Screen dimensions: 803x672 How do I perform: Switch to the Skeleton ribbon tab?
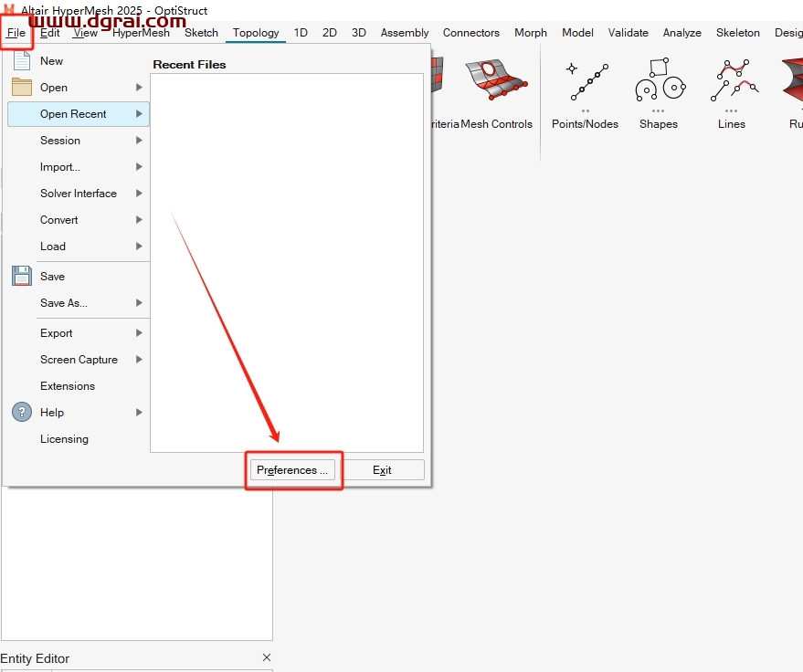(x=738, y=33)
